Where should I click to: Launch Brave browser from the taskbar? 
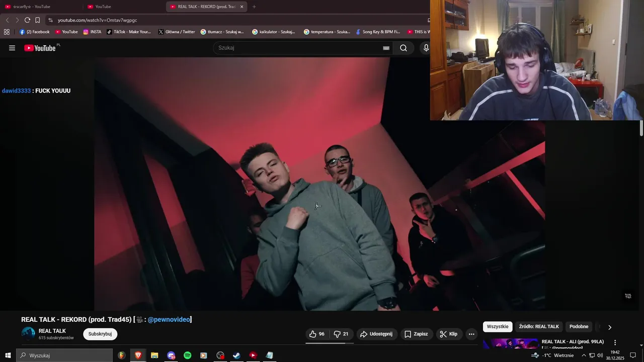(x=138, y=355)
